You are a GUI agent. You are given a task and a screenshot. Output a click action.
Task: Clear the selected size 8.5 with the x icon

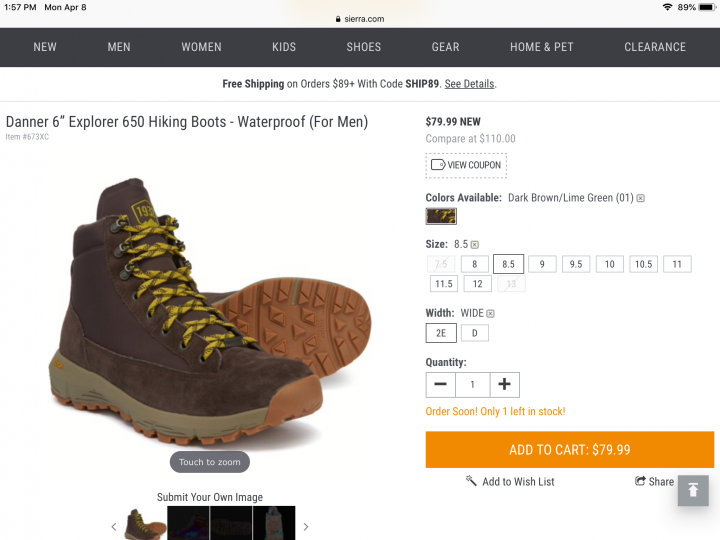tap(475, 245)
